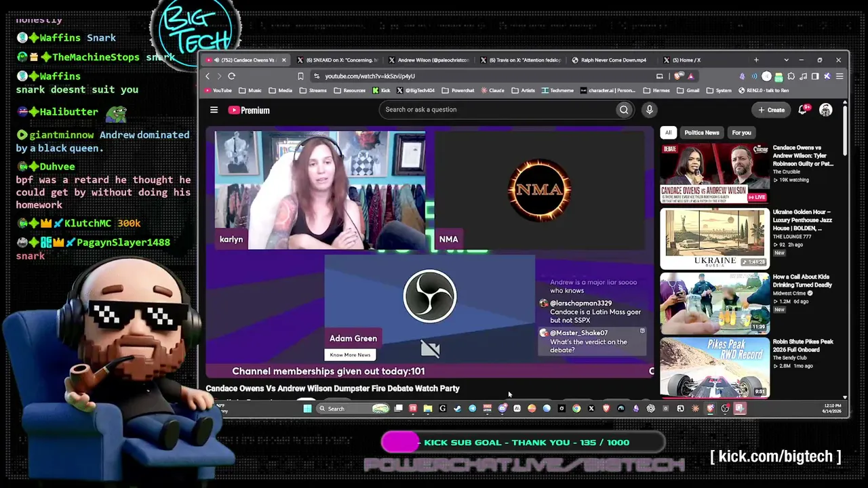Viewport: 868px width, 488px height.
Task: Open the Gmail bookmarks folder
Action: [688, 90]
